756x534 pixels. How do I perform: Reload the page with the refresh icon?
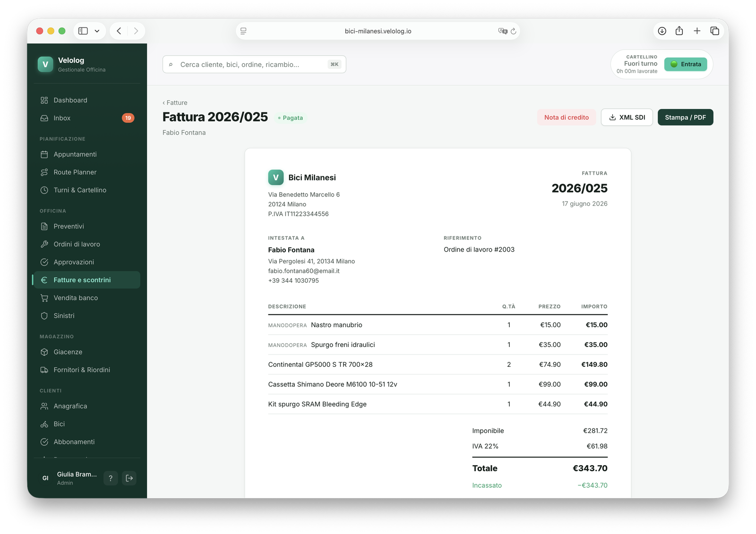[x=514, y=31]
